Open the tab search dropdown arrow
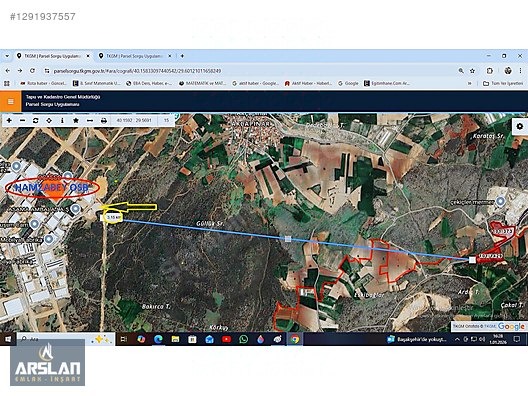528x396 pixels. [x=7, y=56]
